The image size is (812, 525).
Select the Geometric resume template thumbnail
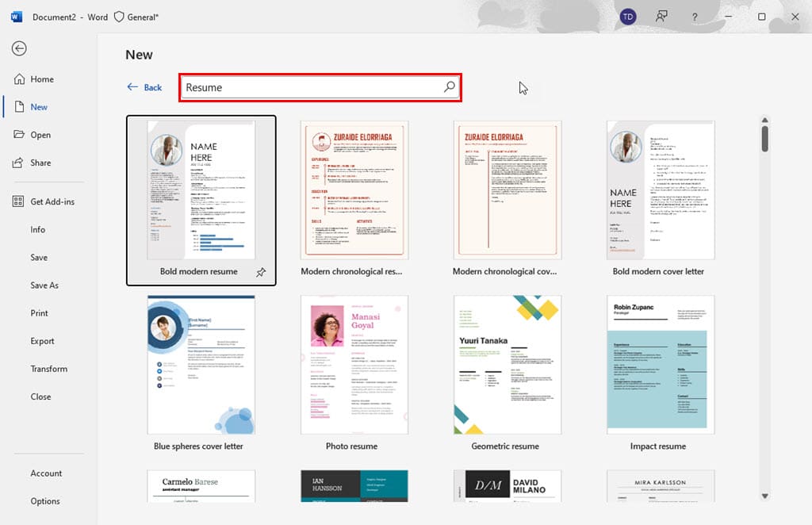(507, 365)
